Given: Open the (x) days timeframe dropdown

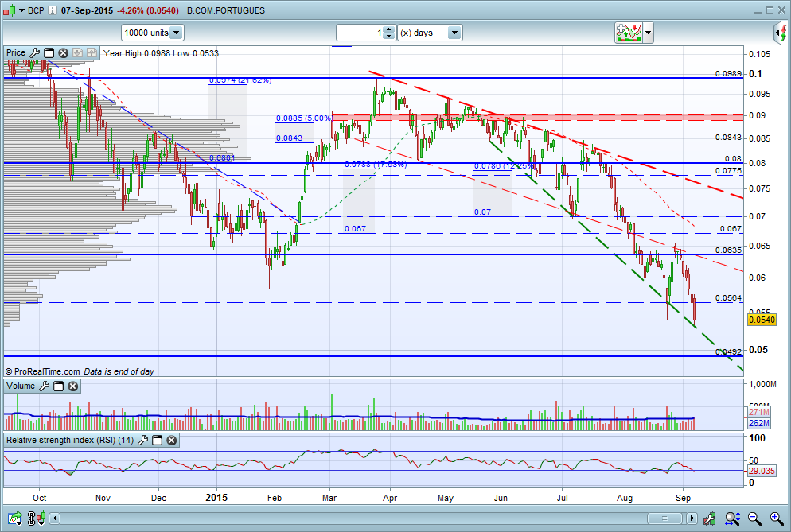Looking at the screenshot, I should tap(430, 33).
